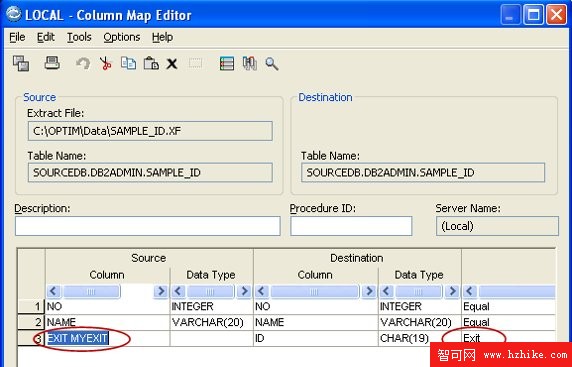The height and width of the screenshot is (367, 572).
Task: Click into the Procedure ID field
Action: click(351, 226)
